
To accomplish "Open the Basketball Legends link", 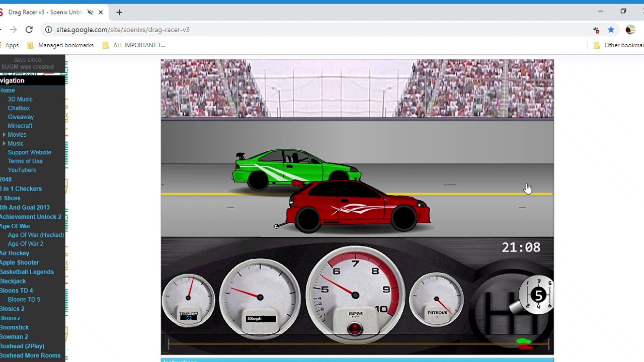I will pyautogui.click(x=27, y=272).
